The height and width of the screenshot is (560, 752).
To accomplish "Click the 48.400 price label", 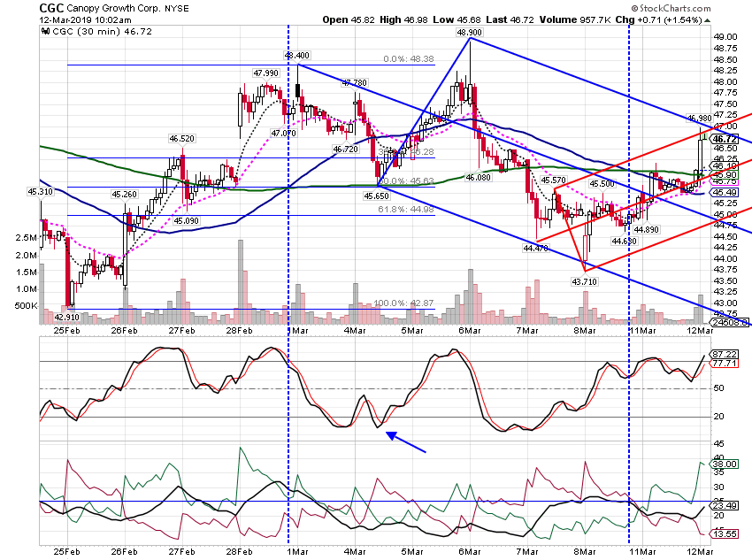I will (x=297, y=56).
